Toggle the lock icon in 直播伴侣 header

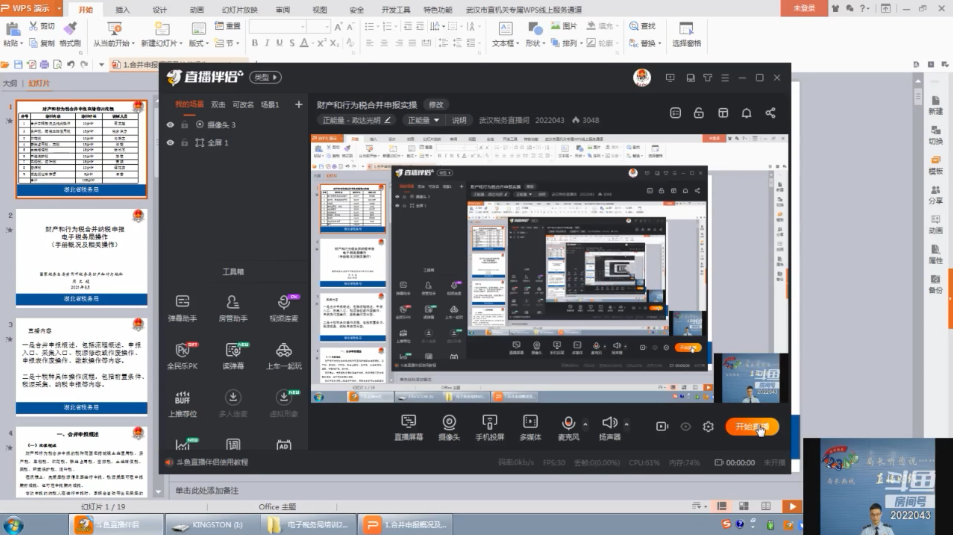[699, 113]
